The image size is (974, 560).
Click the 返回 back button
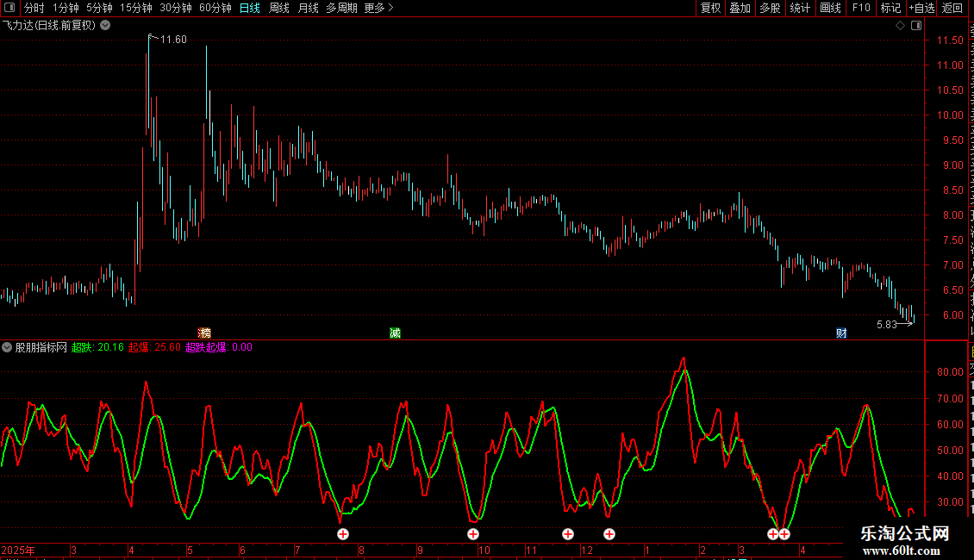click(x=952, y=8)
